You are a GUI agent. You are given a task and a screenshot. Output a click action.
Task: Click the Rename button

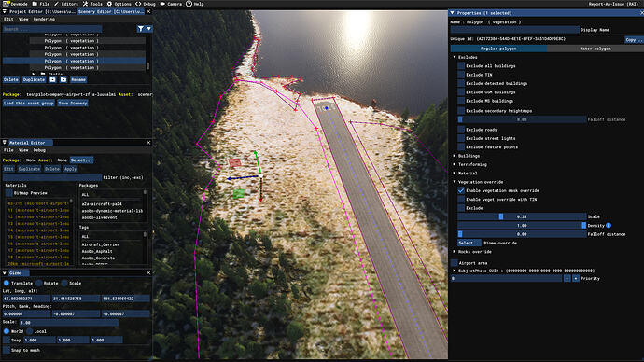(x=78, y=79)
